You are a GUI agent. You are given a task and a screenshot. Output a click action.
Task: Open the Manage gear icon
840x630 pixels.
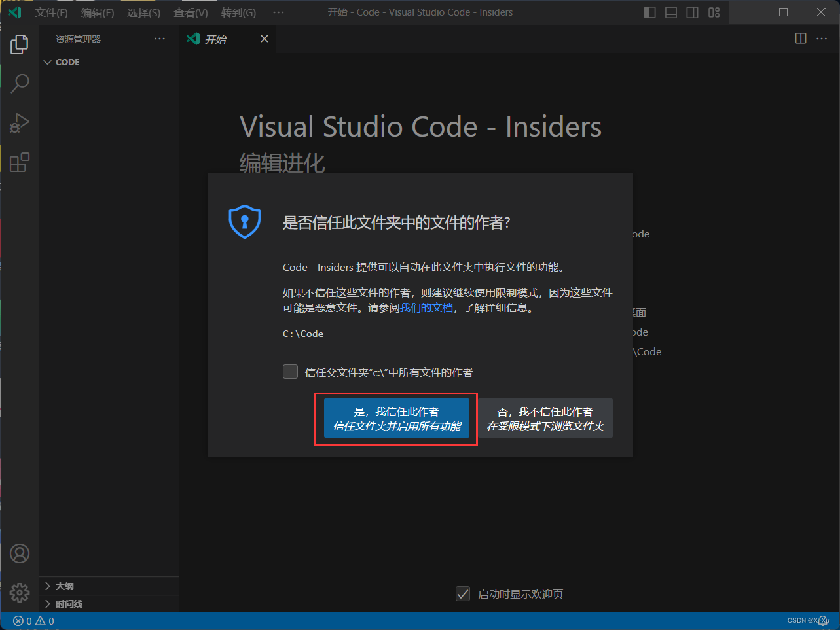[x=20, y=592]
